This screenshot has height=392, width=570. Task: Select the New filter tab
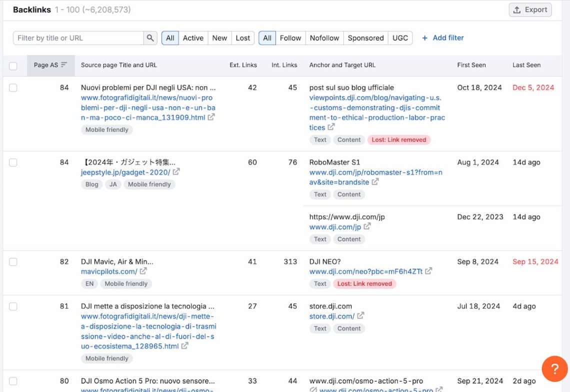(x=219, y=38)
